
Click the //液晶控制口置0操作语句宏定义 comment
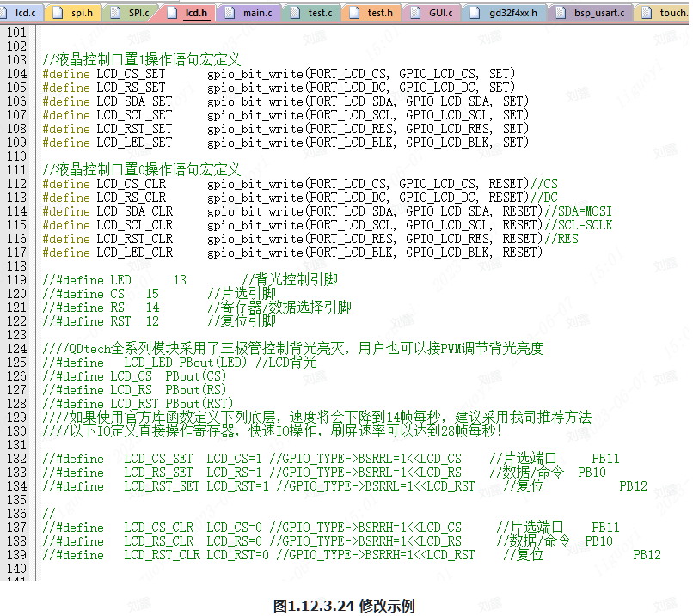(141, 169)
